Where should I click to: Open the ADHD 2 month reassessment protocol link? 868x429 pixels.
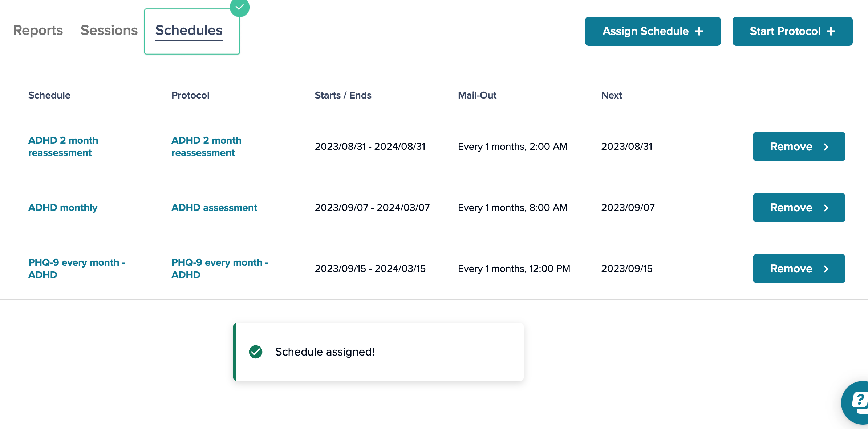[x=206, y=147]
